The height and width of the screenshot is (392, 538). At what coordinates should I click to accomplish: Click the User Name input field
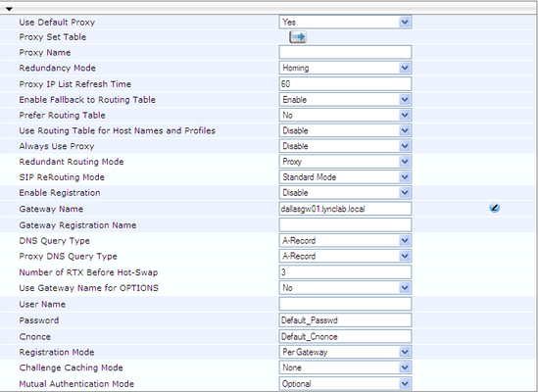pos(345,304)
